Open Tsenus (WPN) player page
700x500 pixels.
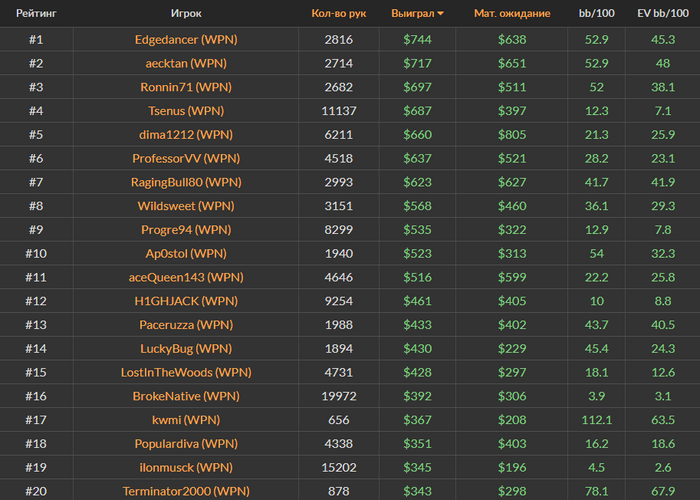185,111
